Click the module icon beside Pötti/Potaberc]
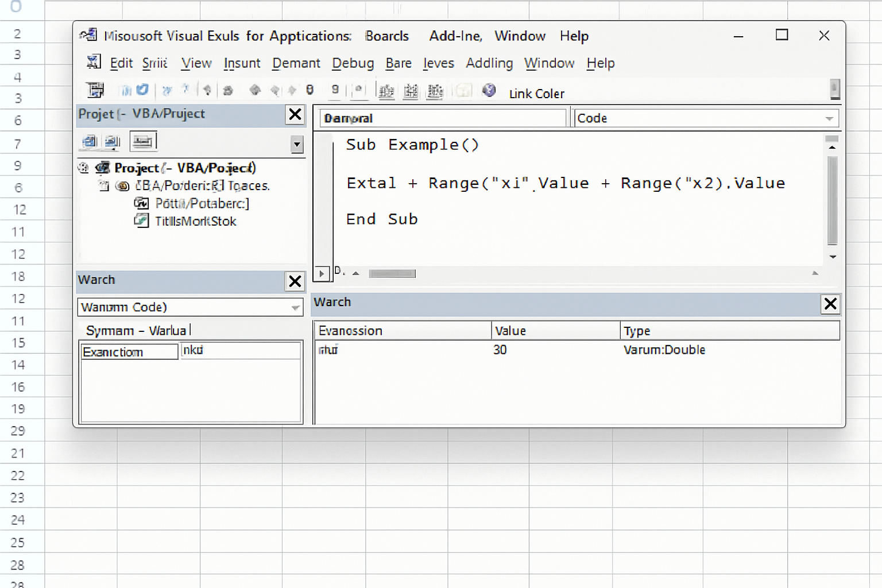The height and width of the screenshot is (588, 882). (x=141, y=203)
